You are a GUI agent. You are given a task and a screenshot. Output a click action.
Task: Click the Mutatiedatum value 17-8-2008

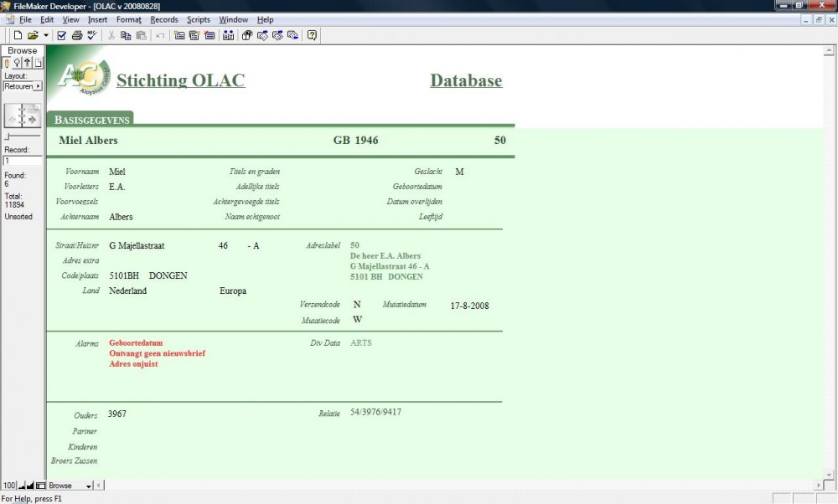[469, 306]
